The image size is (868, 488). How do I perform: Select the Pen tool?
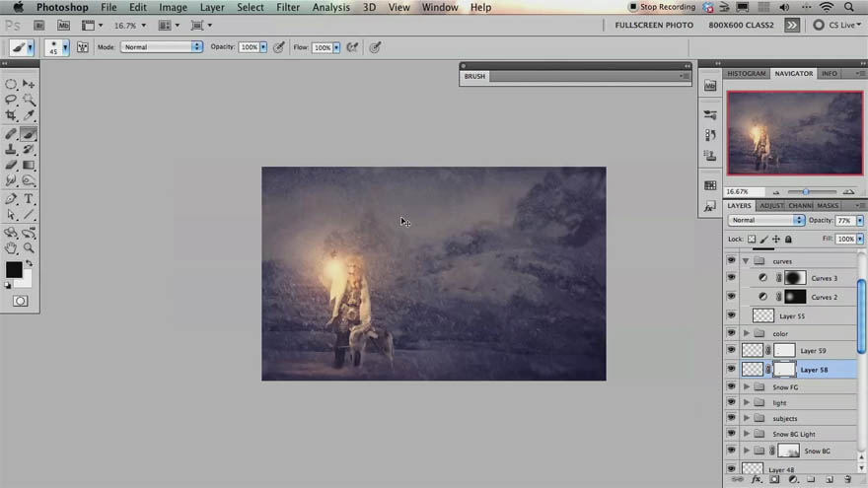[x=11, y=199]
